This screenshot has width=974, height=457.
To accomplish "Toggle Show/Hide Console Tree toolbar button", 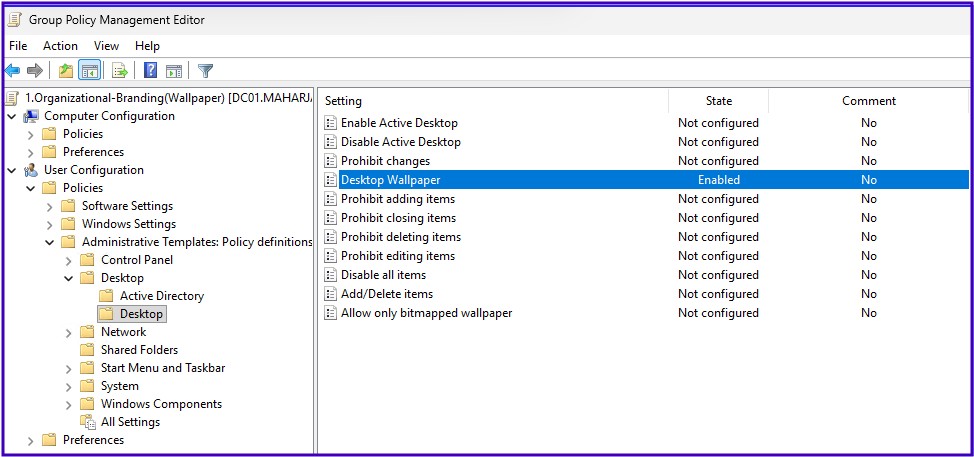I will point(89,70).
